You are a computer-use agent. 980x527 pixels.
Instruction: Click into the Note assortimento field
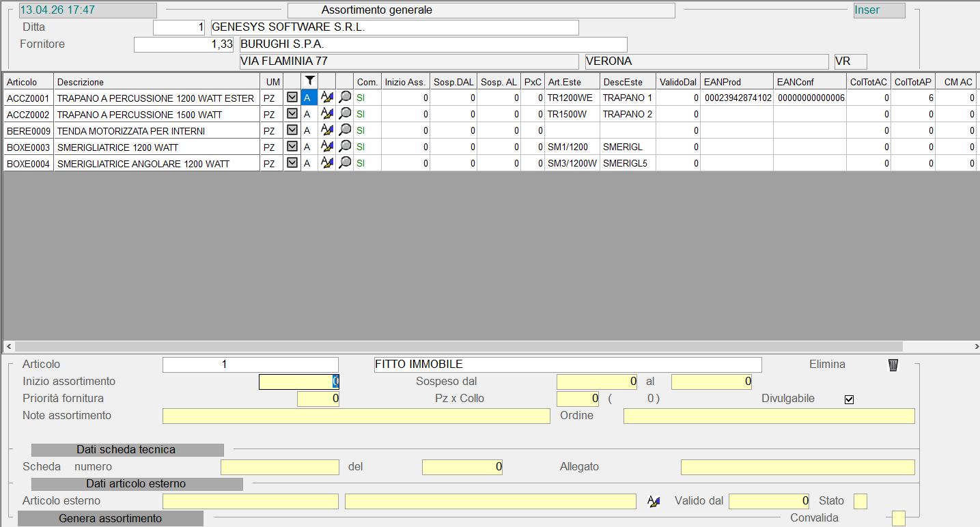(356, 416)
